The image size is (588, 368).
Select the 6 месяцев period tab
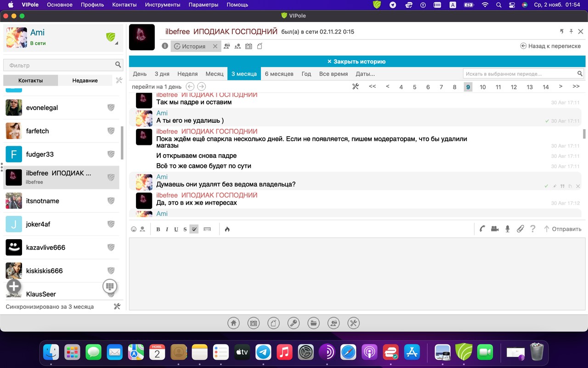click(x=279, y=74)
